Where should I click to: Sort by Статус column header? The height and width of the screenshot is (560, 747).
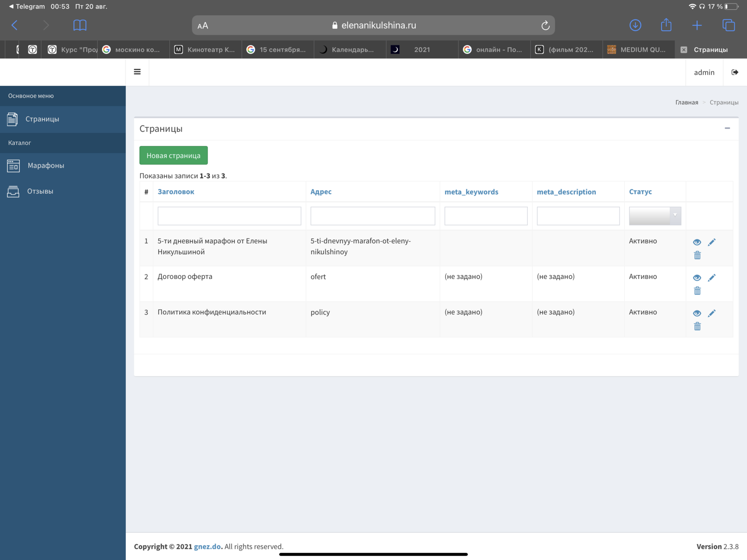[640, 192]
